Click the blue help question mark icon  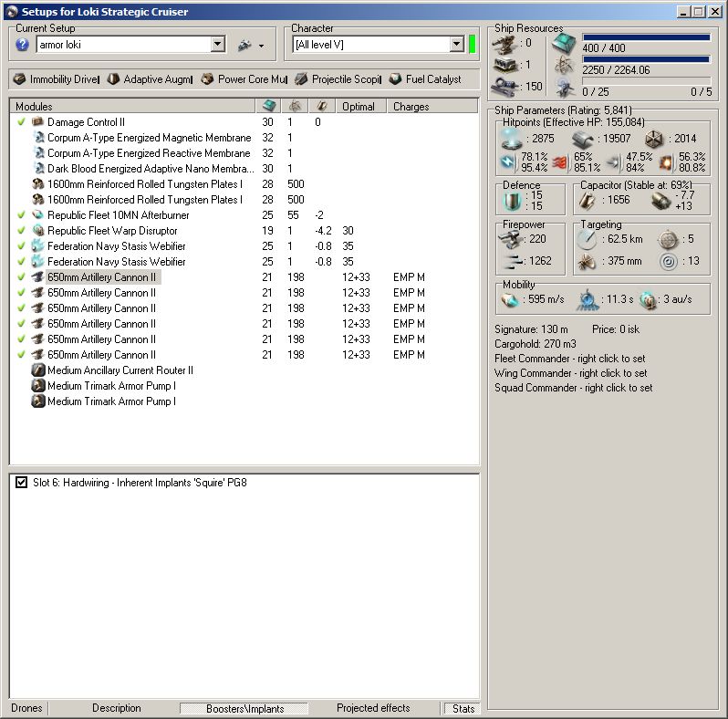(x=22, y=45)
